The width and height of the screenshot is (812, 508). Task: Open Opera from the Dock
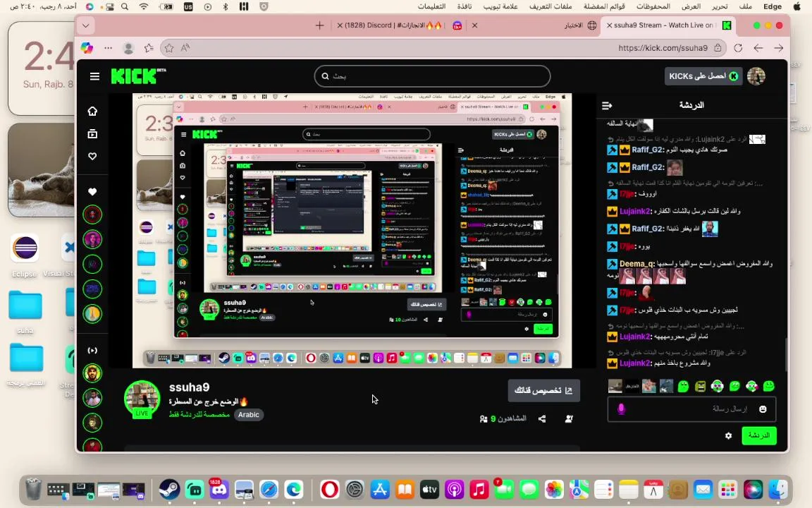point(329,490)
